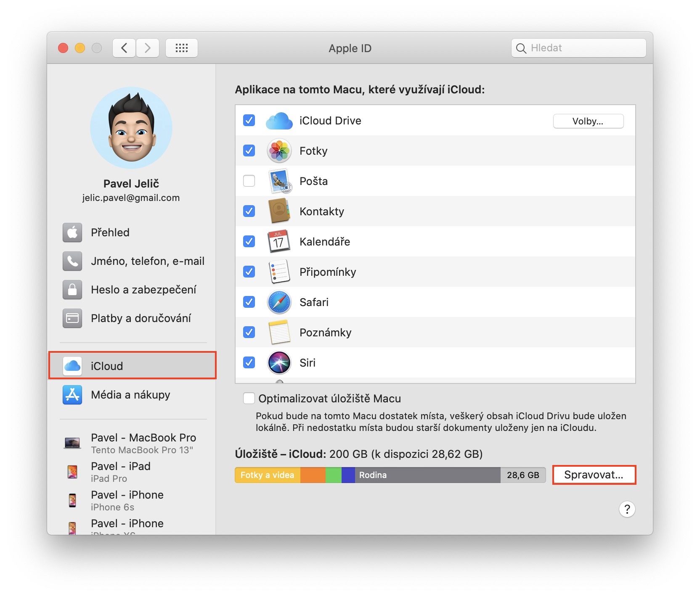
Task: Click the Safari compass icon
Action: pos(279,302)
